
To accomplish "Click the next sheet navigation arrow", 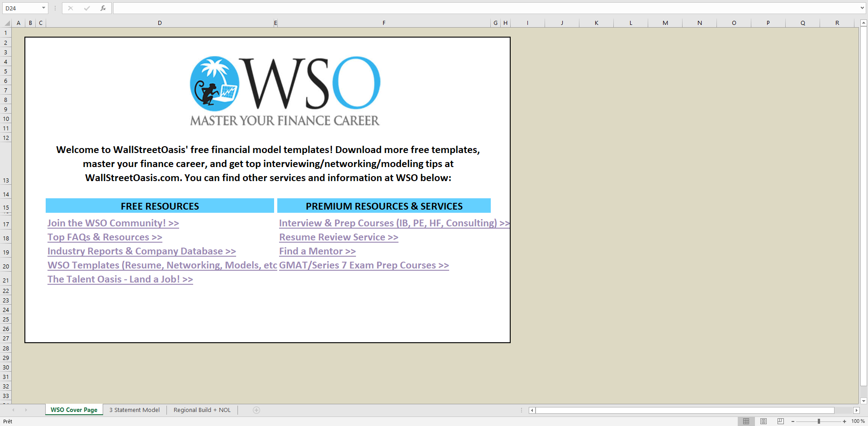I will [26, 410].
